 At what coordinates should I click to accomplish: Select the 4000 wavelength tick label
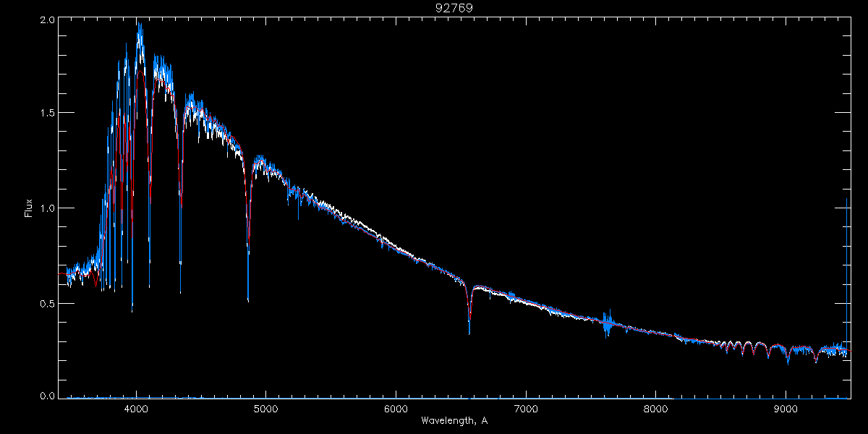coord(135,409)
